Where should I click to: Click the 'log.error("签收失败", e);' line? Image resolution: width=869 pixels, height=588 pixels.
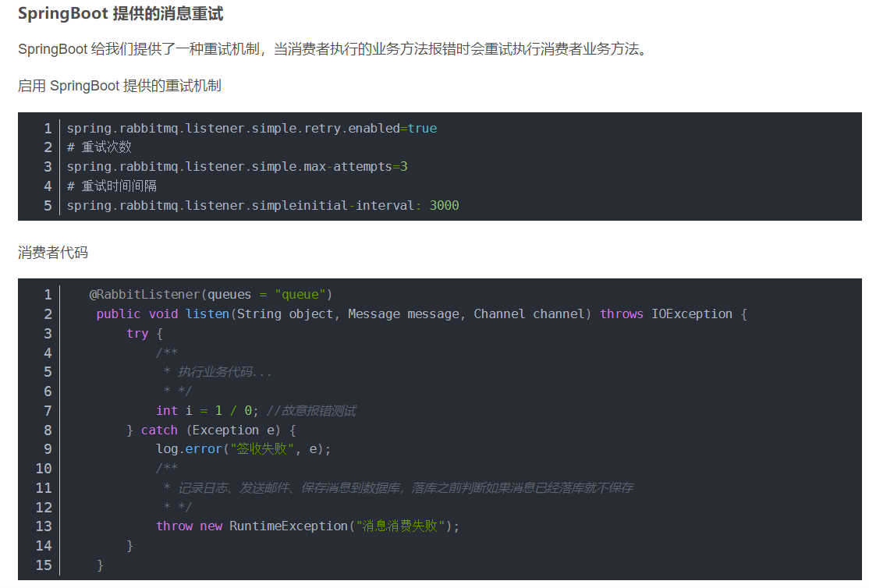[x=243, y=449]
